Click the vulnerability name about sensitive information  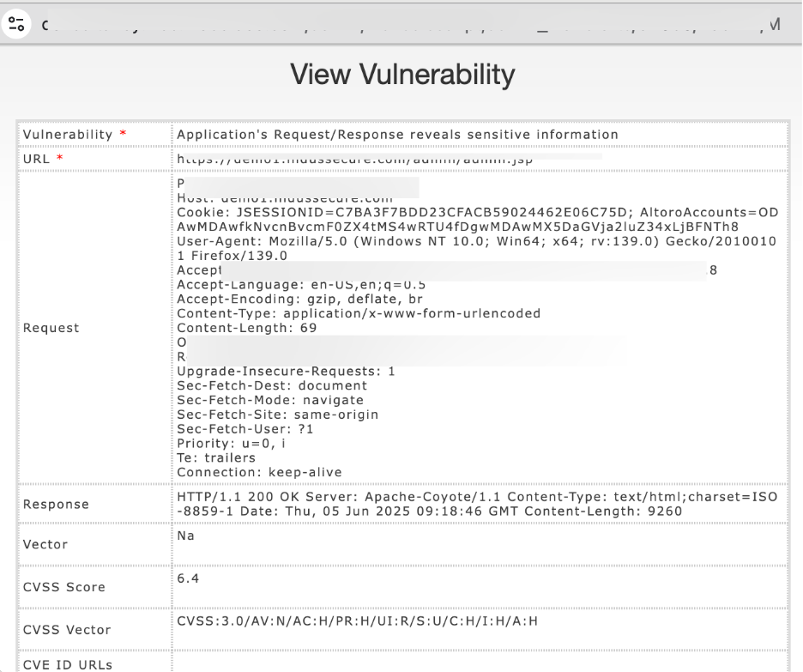tap(397, 135)
